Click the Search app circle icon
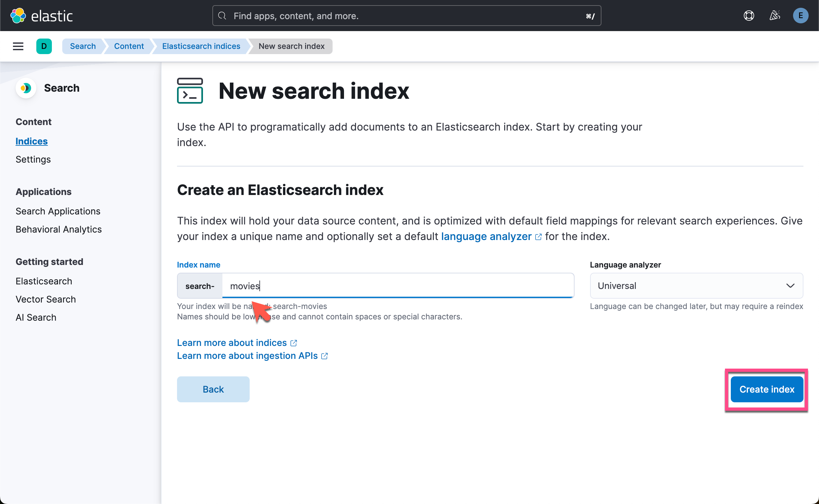The height and width of the screenshot is (504, 819). pyautogui.click(x=26, y=88)
